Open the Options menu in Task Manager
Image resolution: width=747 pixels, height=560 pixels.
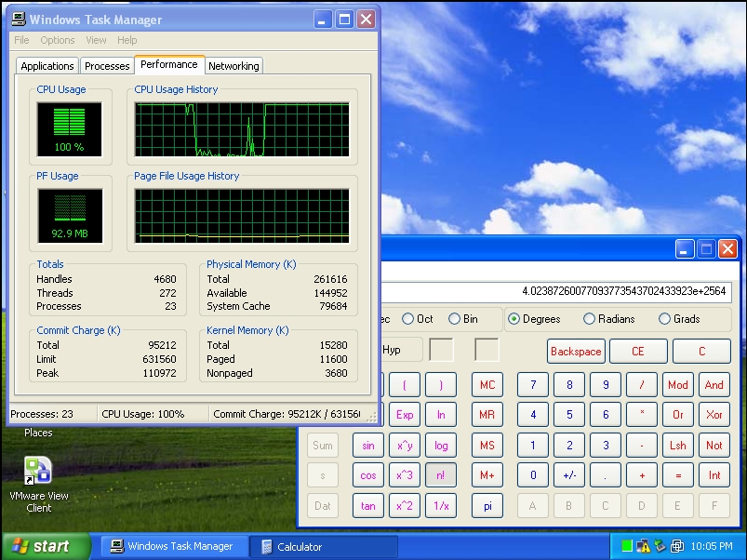(57, 40)
